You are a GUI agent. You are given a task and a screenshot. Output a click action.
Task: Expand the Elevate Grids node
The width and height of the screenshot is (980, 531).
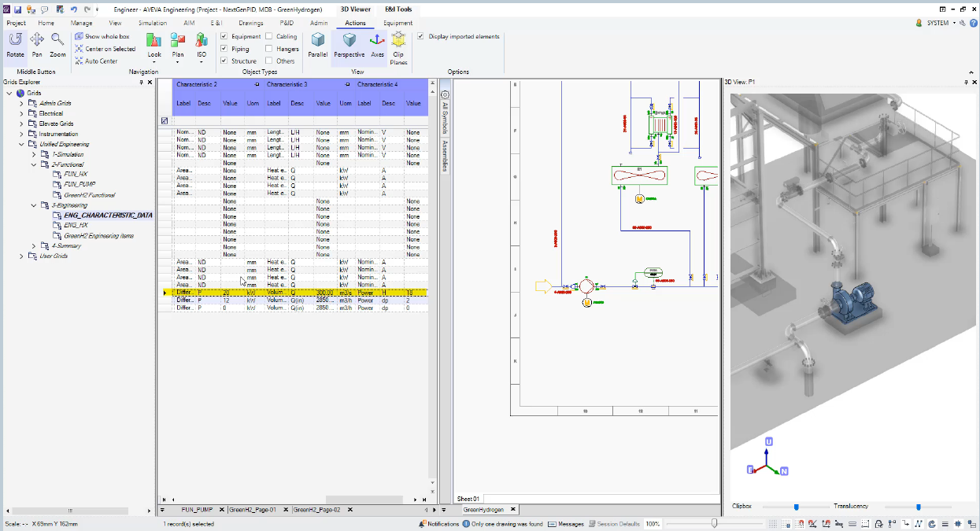(x=22, y=124)
